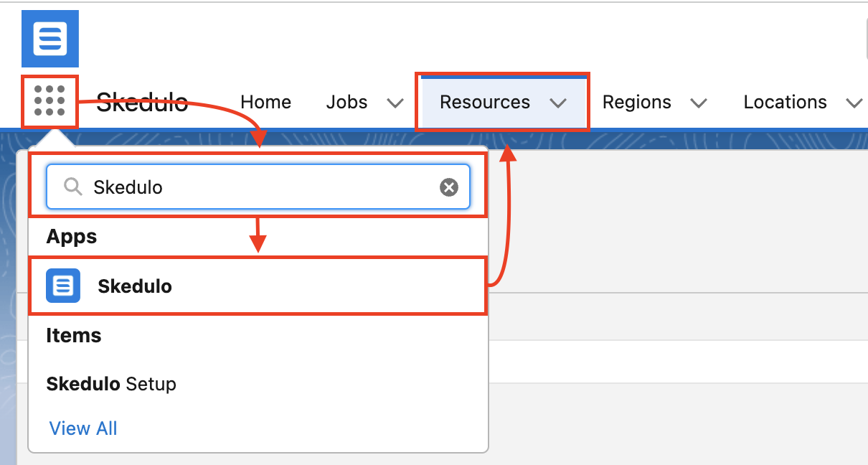
Task: Choose the Skedulo app name in the results
Action: coord(135,286)
